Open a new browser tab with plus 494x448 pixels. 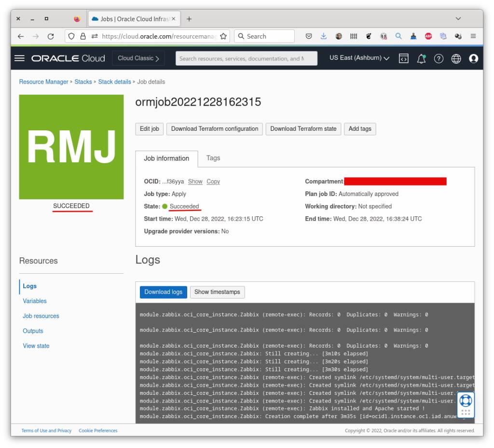(189, 19)
